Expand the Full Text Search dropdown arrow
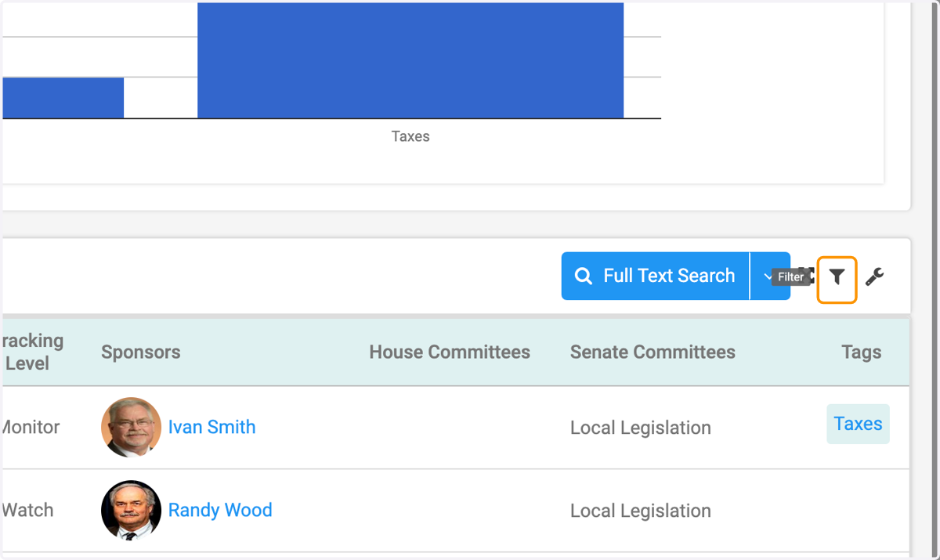Screen dimensions: 940x560 (x=768, y=276)
